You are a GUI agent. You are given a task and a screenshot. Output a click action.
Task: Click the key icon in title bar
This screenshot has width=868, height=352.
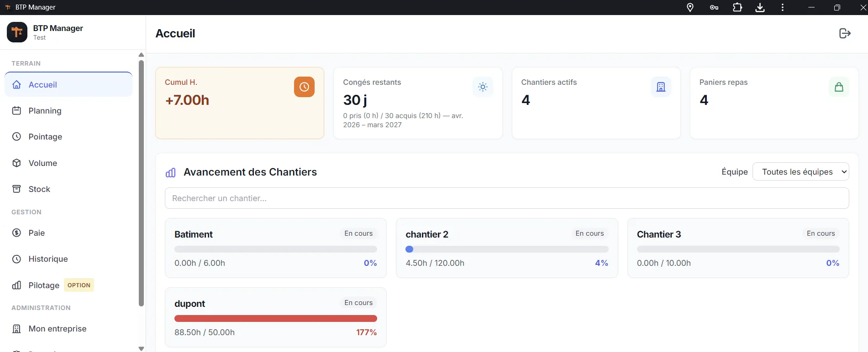(714, 7)
